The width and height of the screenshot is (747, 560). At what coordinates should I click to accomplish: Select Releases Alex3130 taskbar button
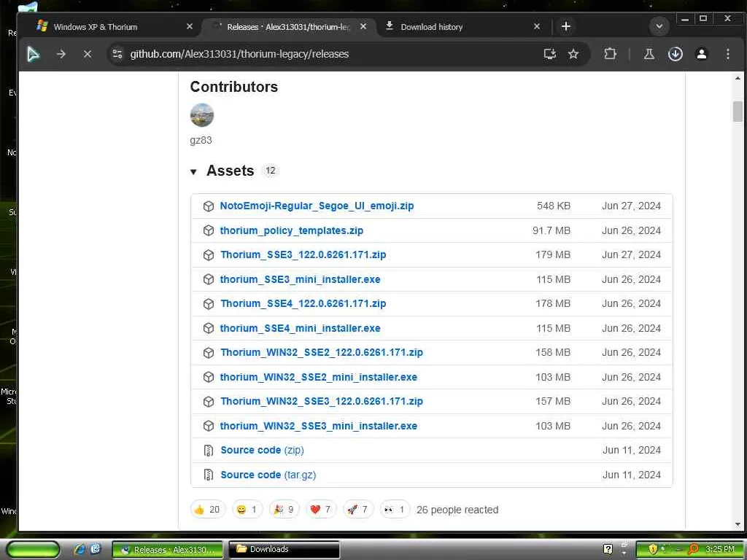[x=168, y=550]
